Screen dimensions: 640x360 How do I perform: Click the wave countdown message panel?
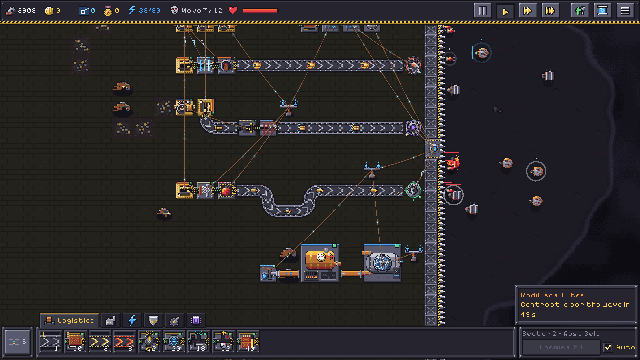[576, 305]
